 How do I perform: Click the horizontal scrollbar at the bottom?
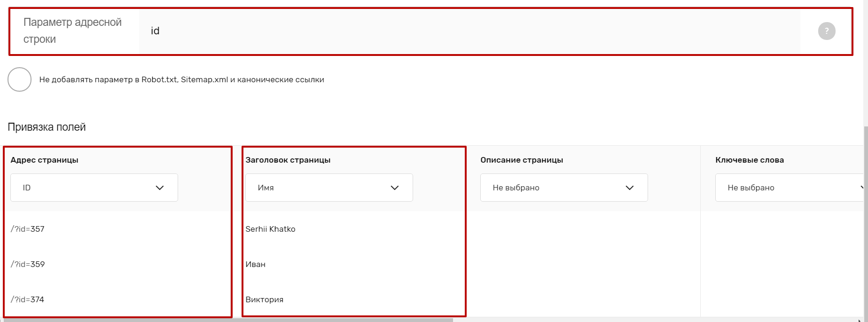click(228, 320)
